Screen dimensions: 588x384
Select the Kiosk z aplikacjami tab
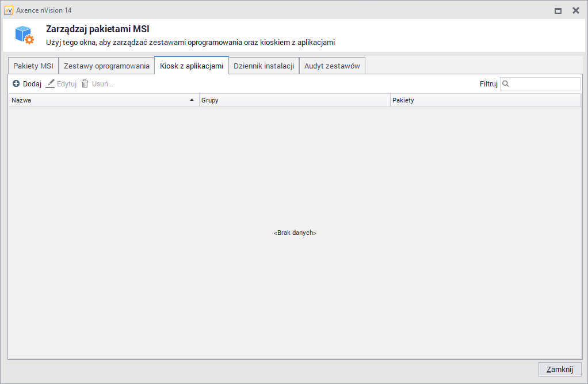coord(192,66)
